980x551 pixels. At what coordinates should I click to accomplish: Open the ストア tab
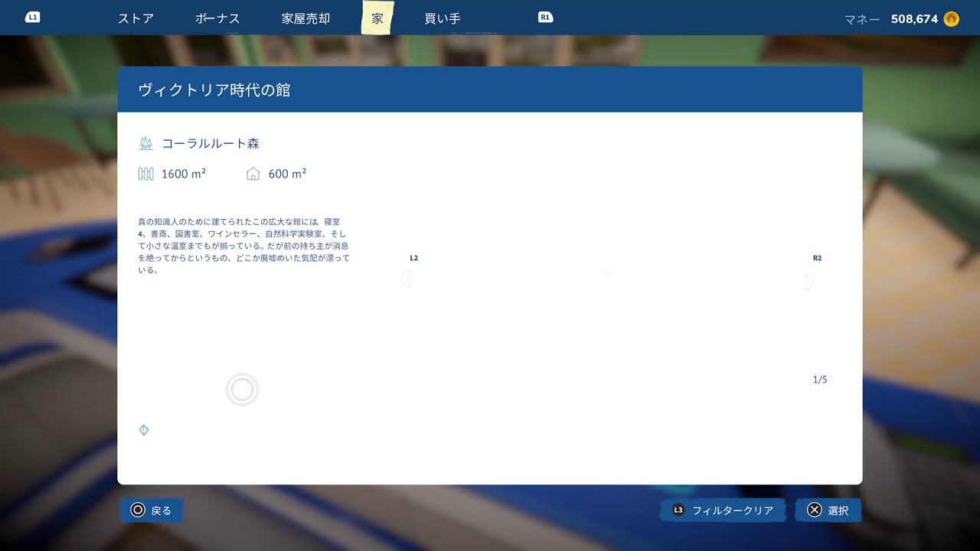point(136,18)
